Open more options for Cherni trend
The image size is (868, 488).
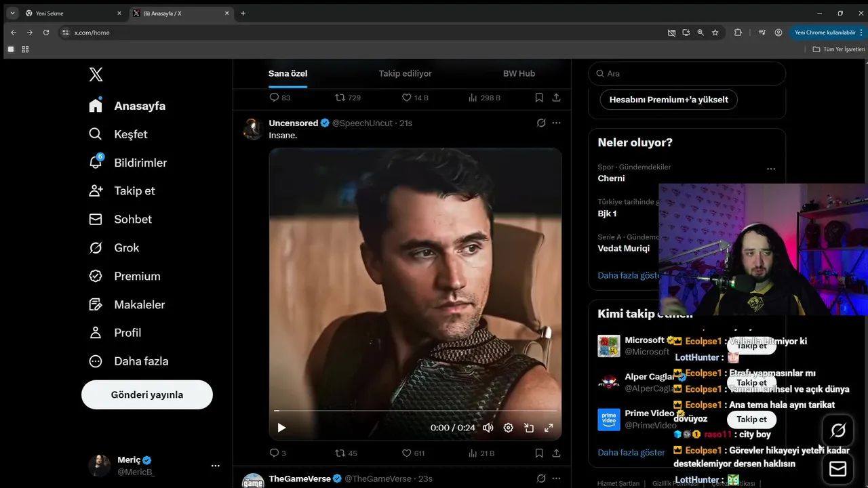[x=770, y=169]
